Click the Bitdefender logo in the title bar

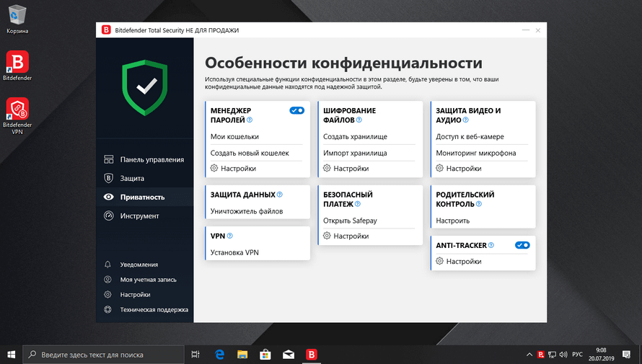tap(106, 30)
